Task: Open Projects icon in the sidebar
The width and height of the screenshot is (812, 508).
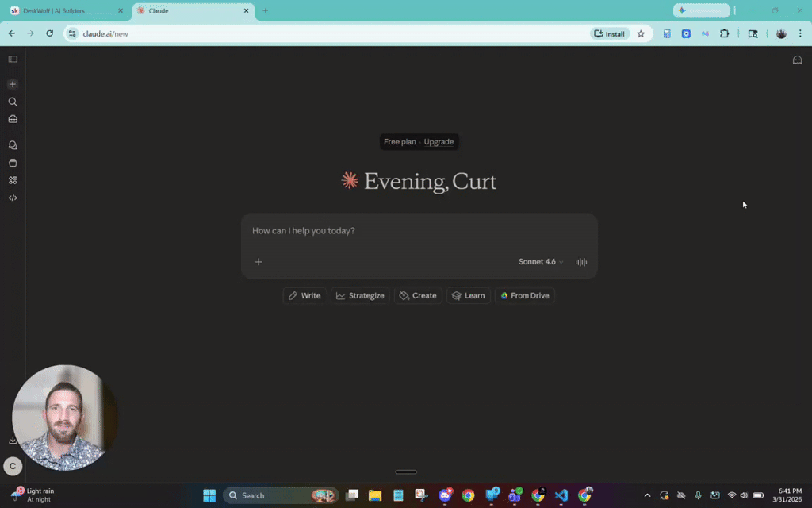Action: tap(13, 163)
